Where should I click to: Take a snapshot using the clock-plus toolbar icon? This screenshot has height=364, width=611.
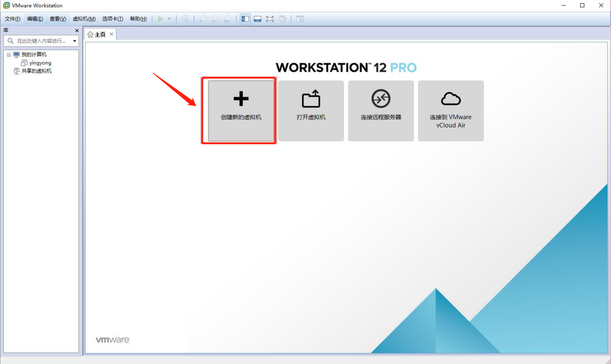pos(202,19)
